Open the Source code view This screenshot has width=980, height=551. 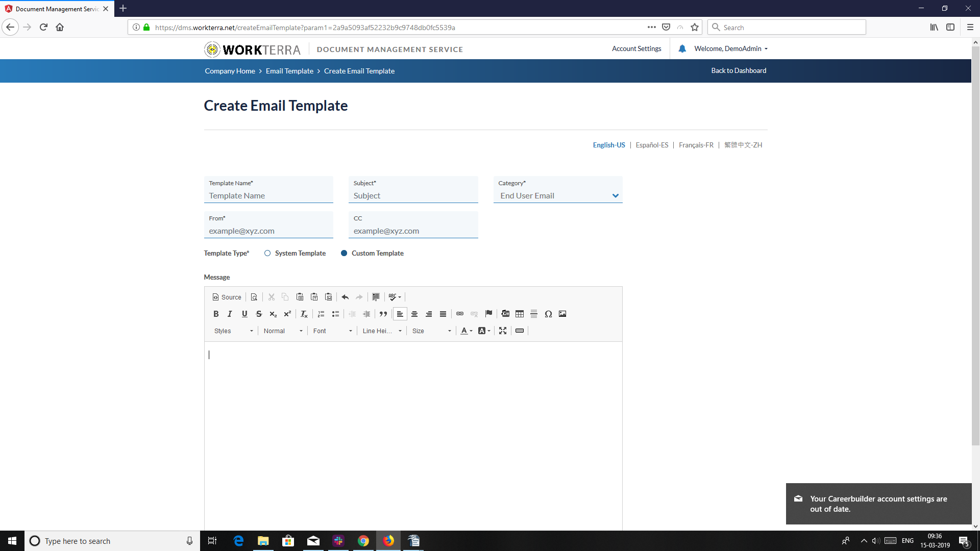pyautogui.click(x=227, y=297)
